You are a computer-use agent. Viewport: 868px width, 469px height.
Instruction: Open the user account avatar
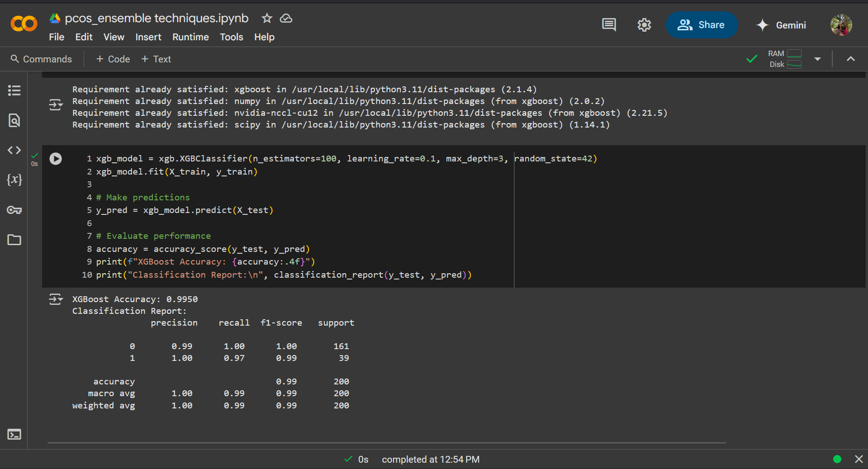[841, 25]
